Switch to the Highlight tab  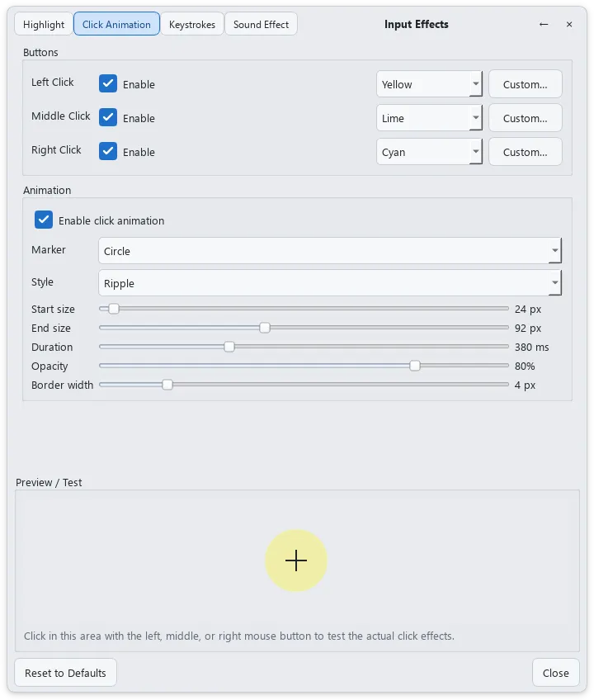pos(44,24)
